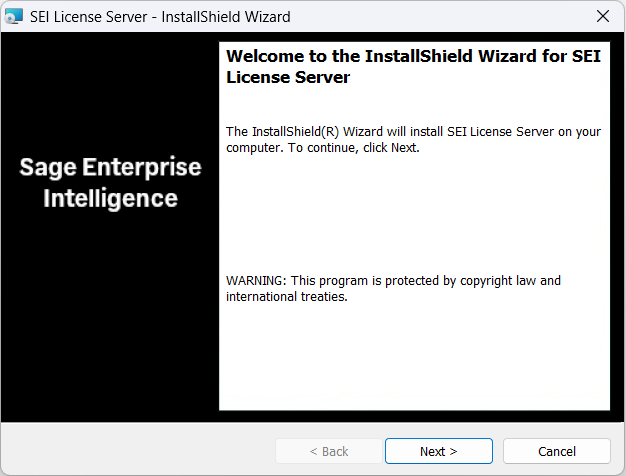Image resolution: width=626 pixels, height=476 pixels.
Task: Click the 'SEI License Server - InstallShield Wizard' title text
Action: point(161,16)
